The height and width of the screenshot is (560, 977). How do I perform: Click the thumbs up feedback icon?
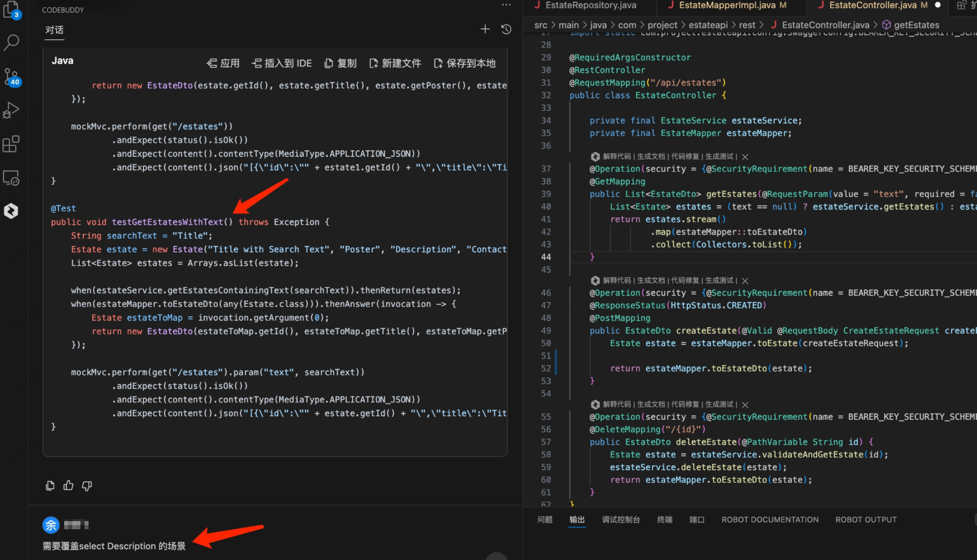[x=69, y=485]
